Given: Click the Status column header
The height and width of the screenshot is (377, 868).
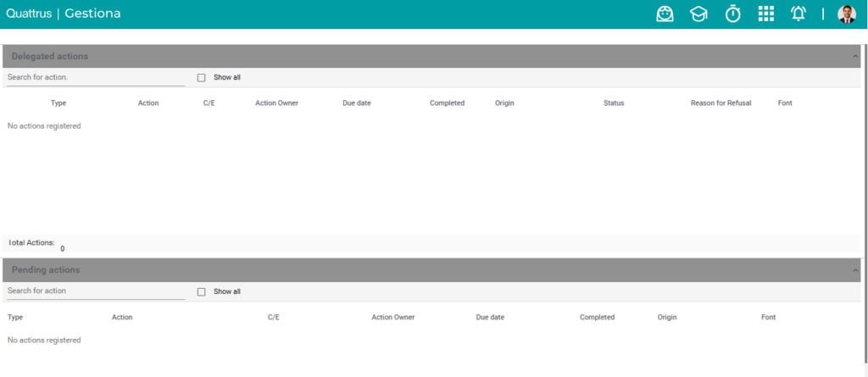Looking at the screenshot, I should coord(614,103).
